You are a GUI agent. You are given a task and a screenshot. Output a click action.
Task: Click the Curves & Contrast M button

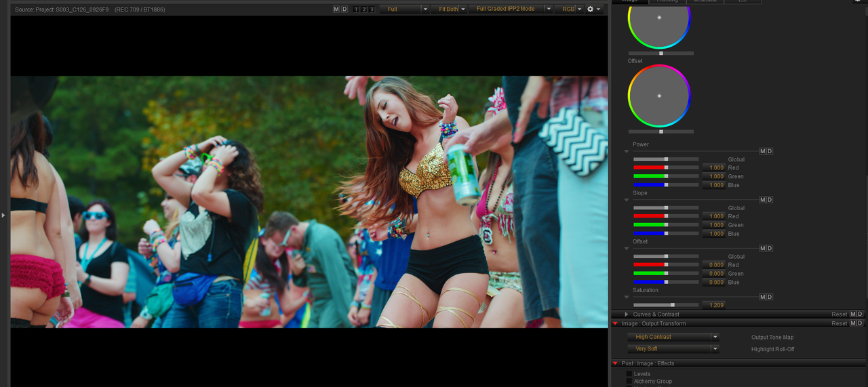click(x=853, y=314)
